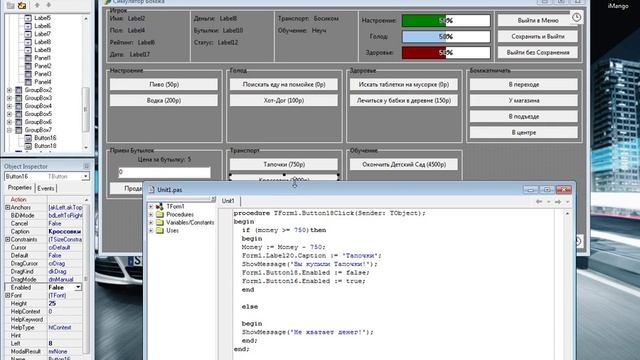Click the blue Голод progress bar
This screenshot has height=360, width=640.
pyautogui.click(x=446, y=37)
